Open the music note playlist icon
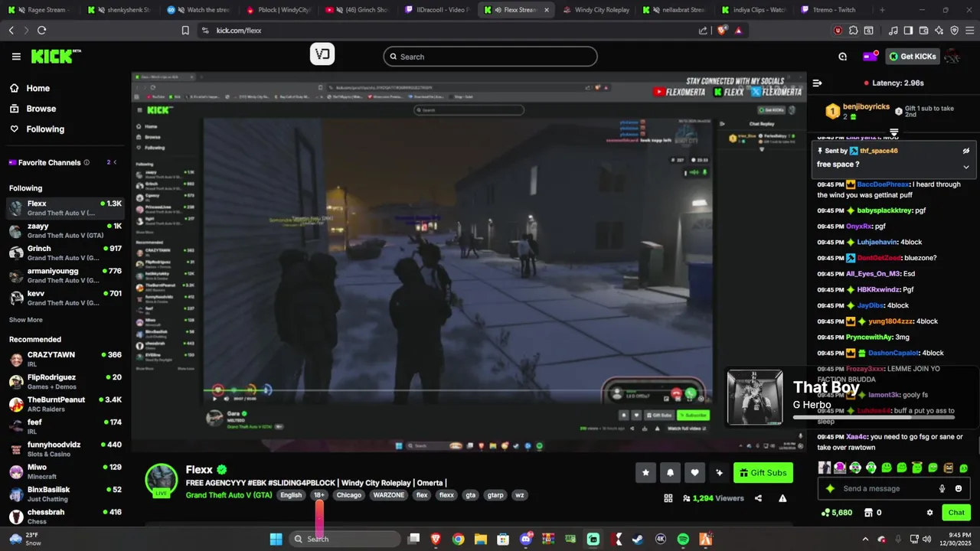This screenshot has height=551, width=980. (x=893, y=31)
